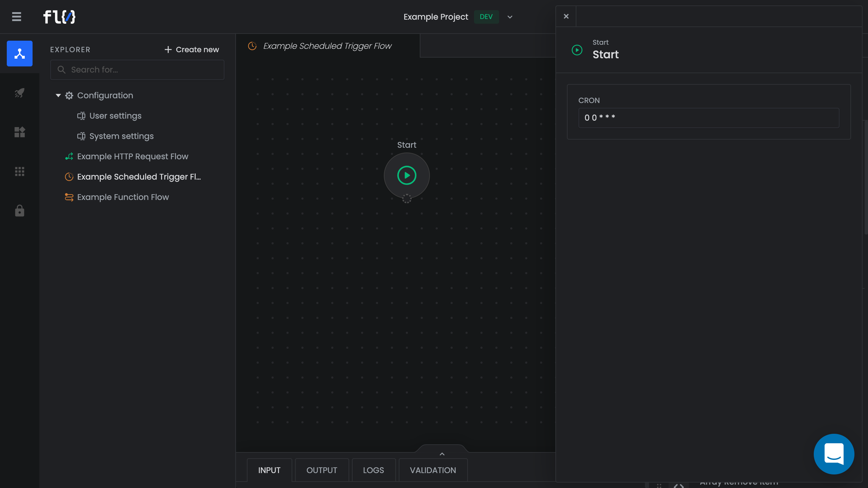Click the connector handle below Start node

point(407,199)
